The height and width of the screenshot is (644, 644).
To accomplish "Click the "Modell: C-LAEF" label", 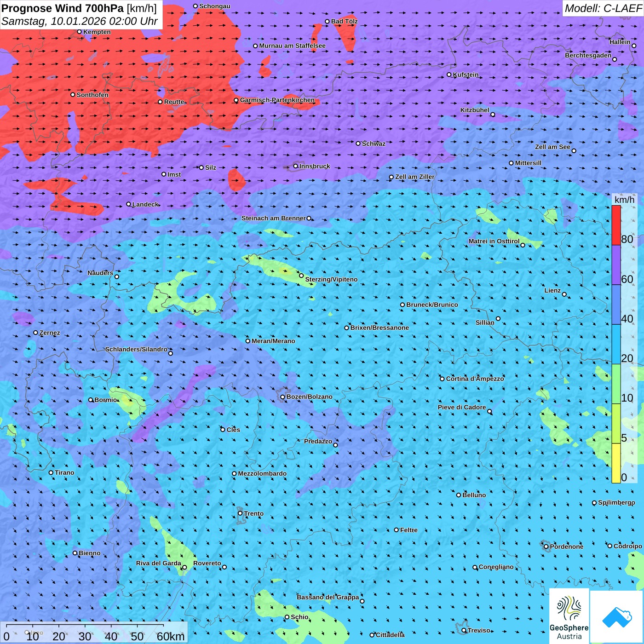I will pyautogui.click(x=603, y=8).
